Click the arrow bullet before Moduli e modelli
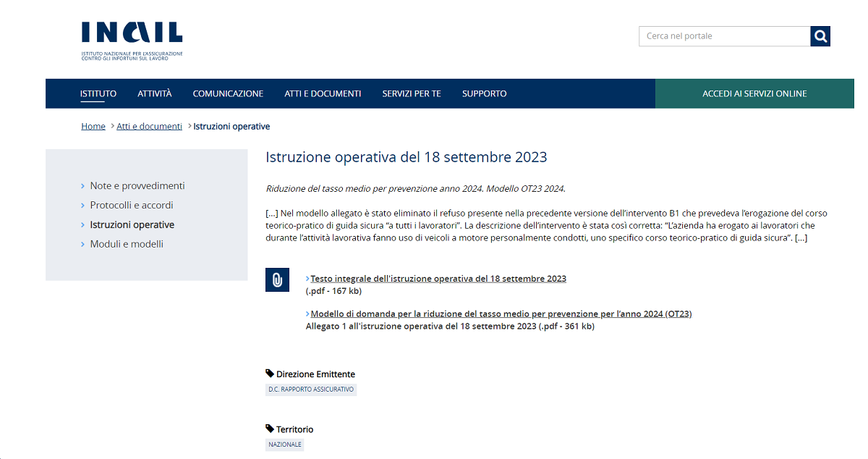 click(x=84, y=244)
